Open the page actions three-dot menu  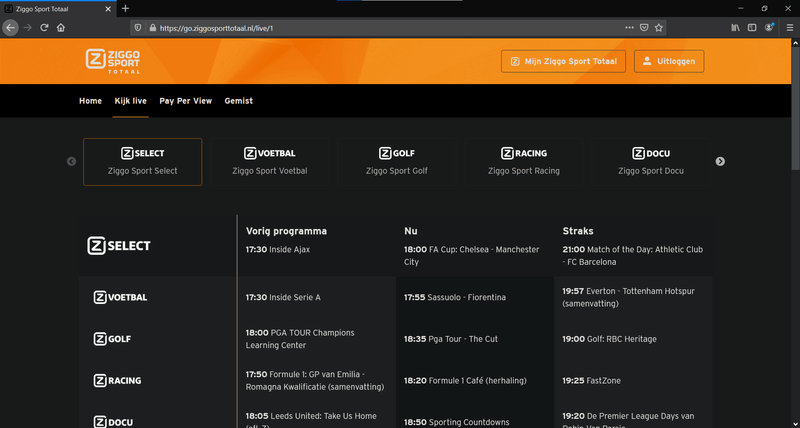630,28
